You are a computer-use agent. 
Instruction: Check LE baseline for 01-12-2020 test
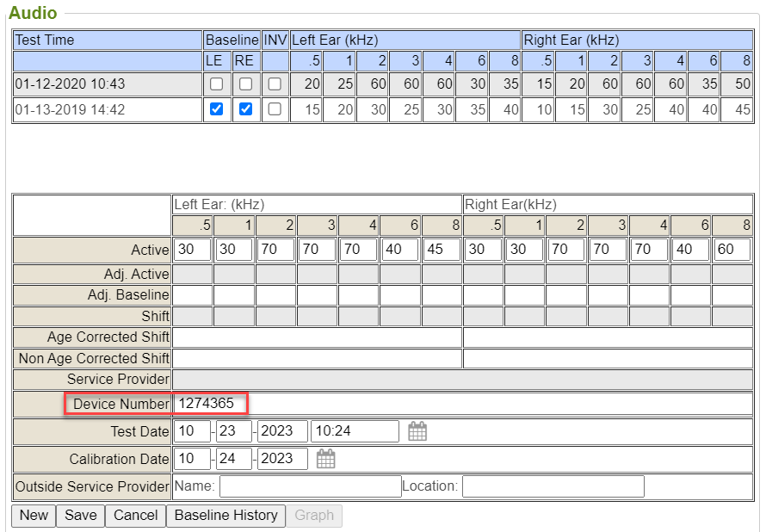coord(216,84)
